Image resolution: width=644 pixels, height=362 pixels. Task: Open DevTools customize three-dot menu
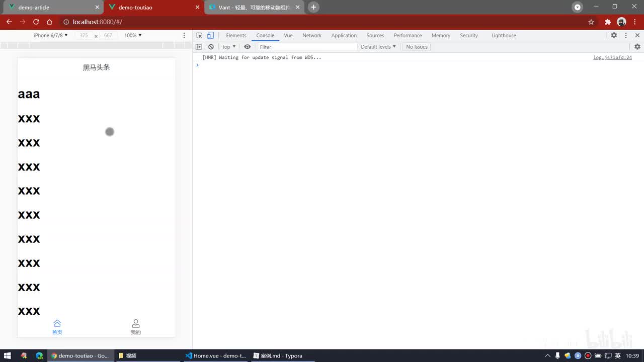[x=626, y=35]
